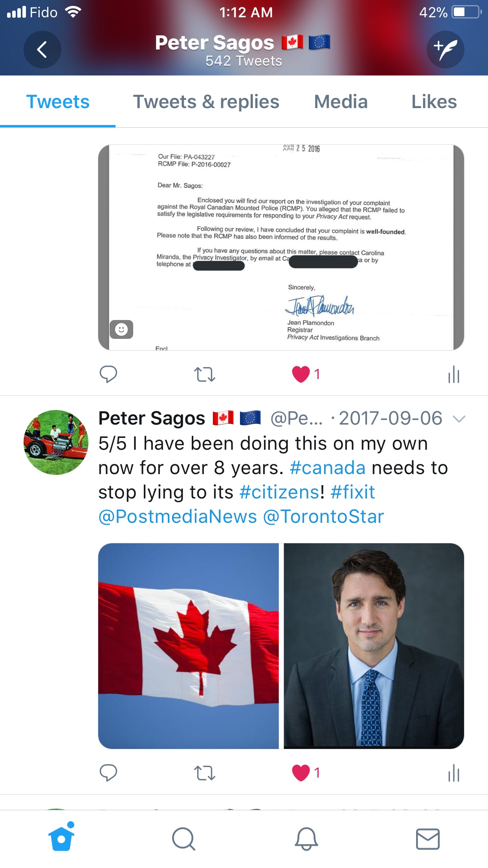Open the #canada hashtag
The height and width of the screenshot is (868, 488).
[x=328, y=468]
